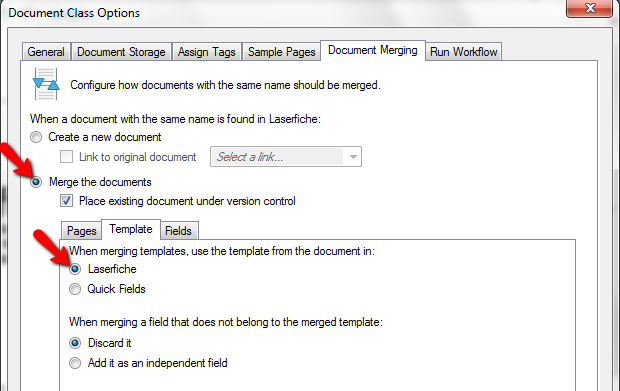The width and height of the screenshot is (620, 391).
Task: Select Create a new document option
Action: click(x=36, y=137)
